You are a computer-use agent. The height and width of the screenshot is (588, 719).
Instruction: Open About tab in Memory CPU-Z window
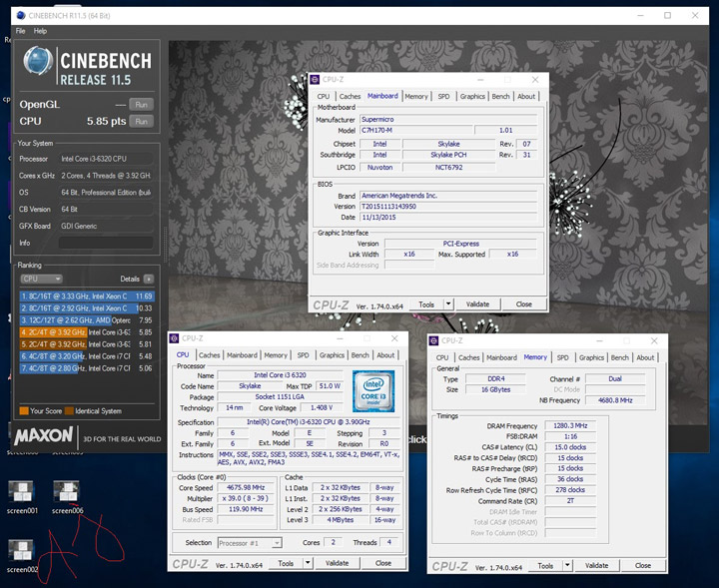click(645, 357)
